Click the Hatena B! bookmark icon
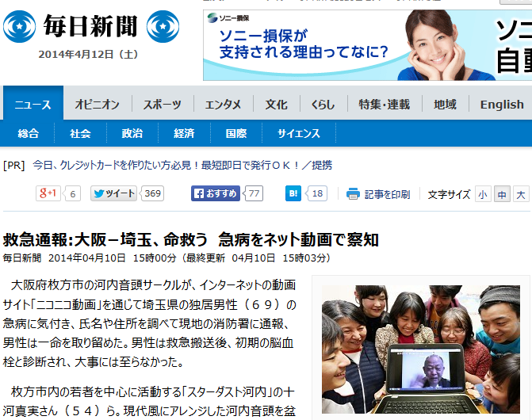 293,193
